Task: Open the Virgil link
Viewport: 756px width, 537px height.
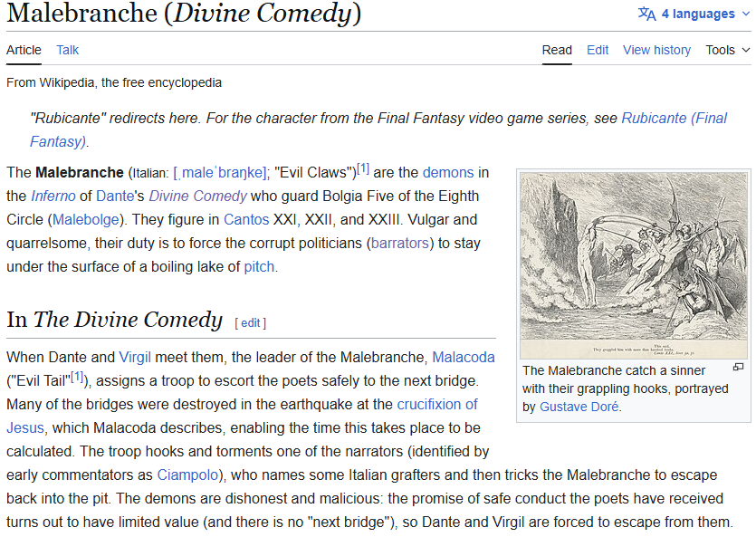Action: click(135, 357)
